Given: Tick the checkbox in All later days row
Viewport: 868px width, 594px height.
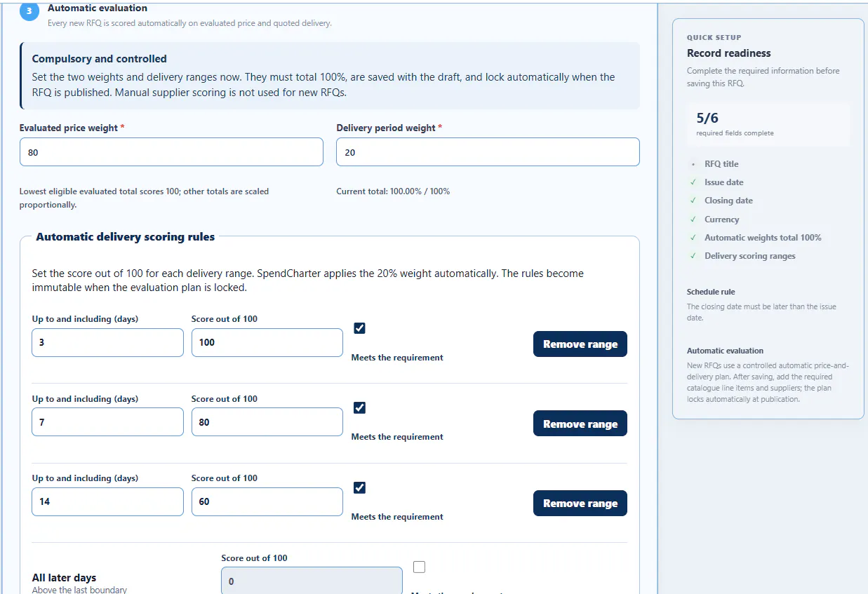Looking at the screenshot, I should (419, 567).
